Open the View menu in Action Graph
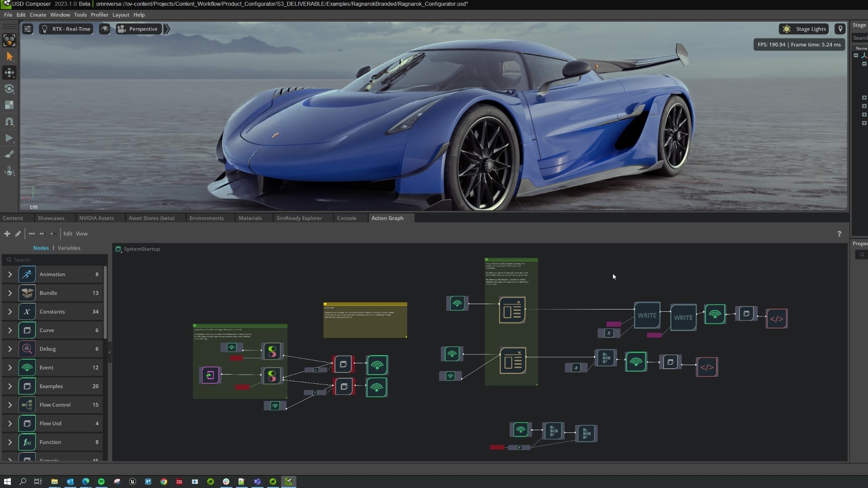This screenshot has height=488, width=868. point(82,233)
